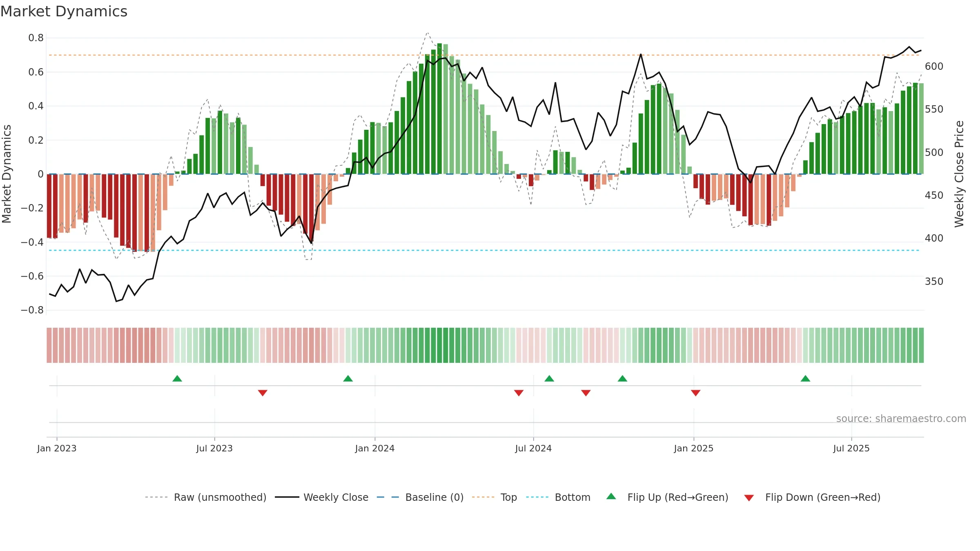
Task: Select the last green flip-up marker before Jul 2025
Action: (806, 378)
